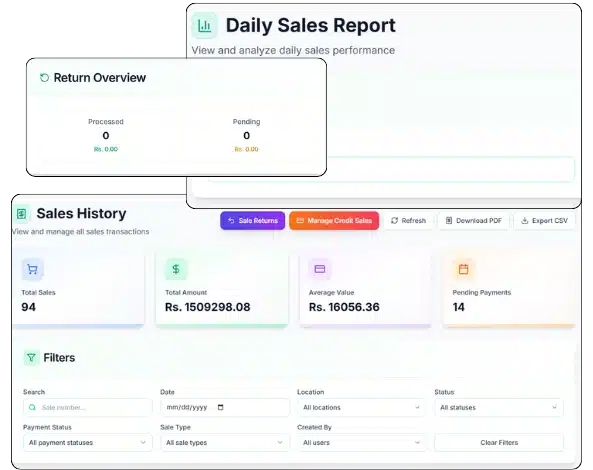Select the average value Rs. 16056.36

click(344, 307)
